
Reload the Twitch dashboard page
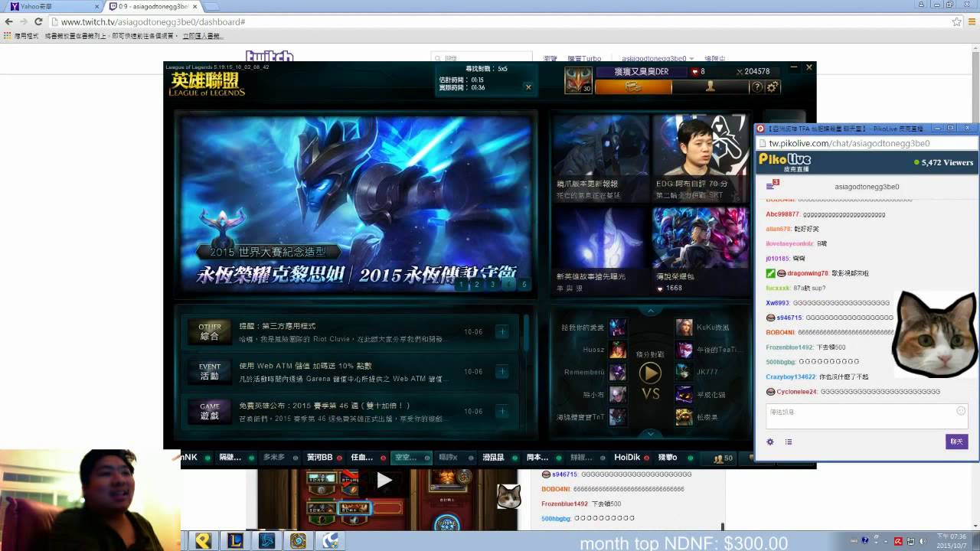tap(38, 21)
